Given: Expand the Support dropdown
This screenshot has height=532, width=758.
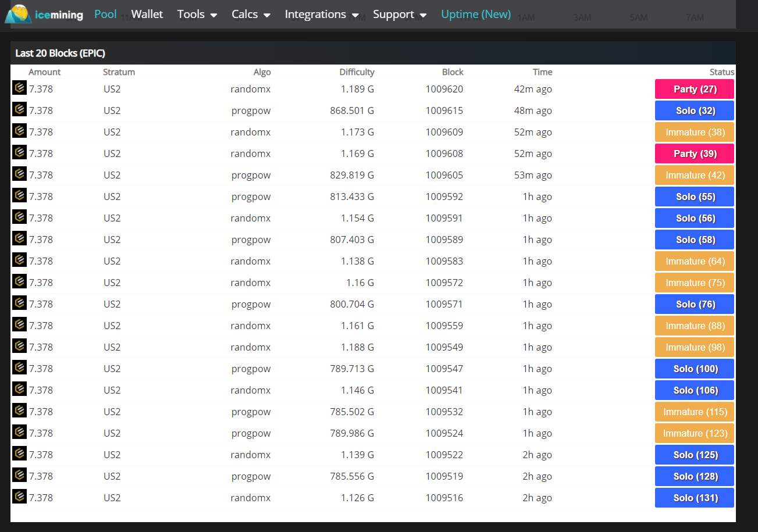Looking at the screenshot, I should click(x=400, y=14).
